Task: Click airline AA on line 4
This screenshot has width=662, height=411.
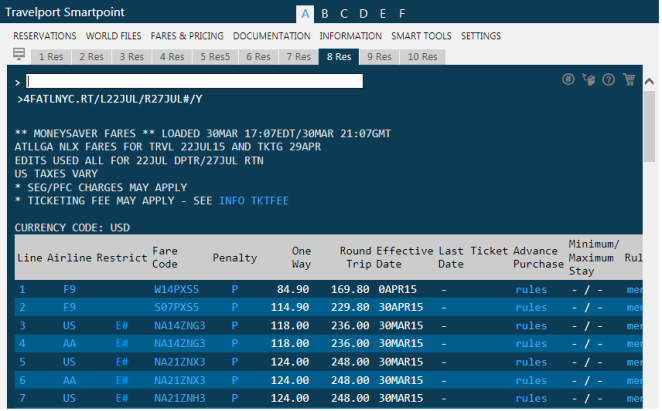Action: (x=69, y=343)
